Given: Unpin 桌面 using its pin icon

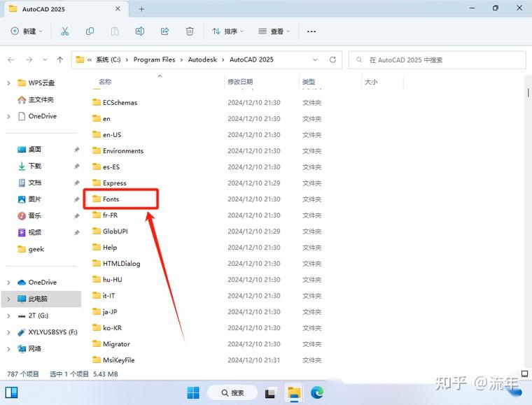Looking at the screenshot, I should coord(77,150).
